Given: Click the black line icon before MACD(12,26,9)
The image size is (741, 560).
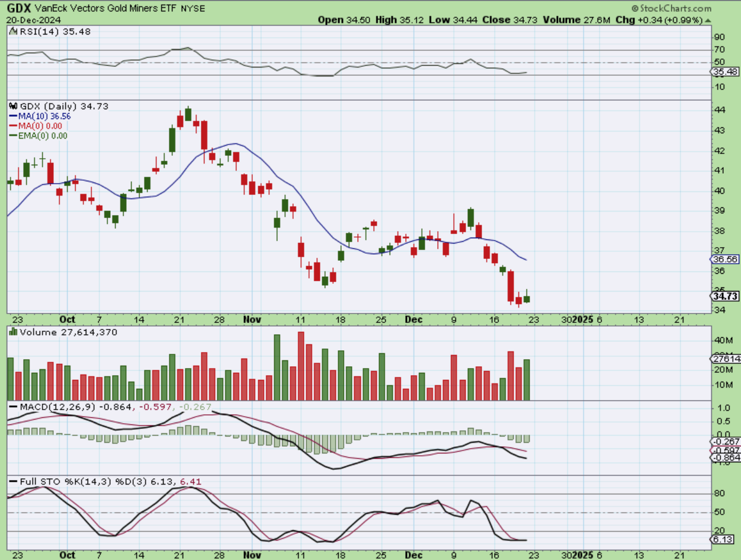Looking at the screenshot, I should pyautogui.click(x=12, y=407).
